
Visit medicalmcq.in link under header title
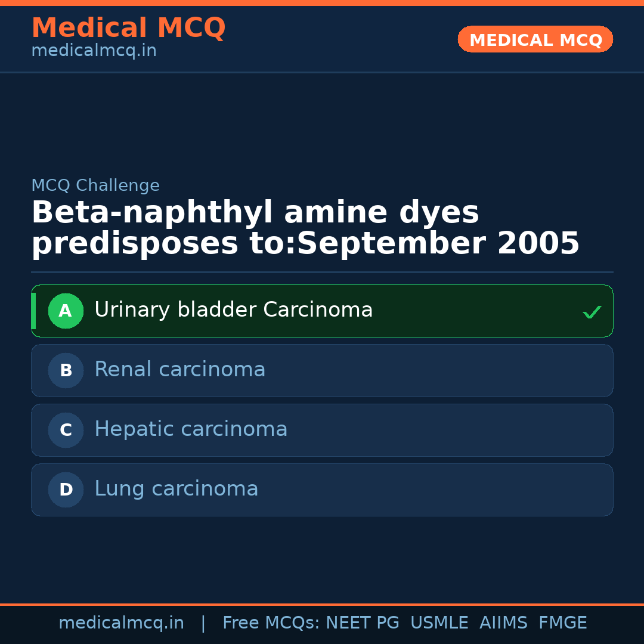[x=94, y=51]
